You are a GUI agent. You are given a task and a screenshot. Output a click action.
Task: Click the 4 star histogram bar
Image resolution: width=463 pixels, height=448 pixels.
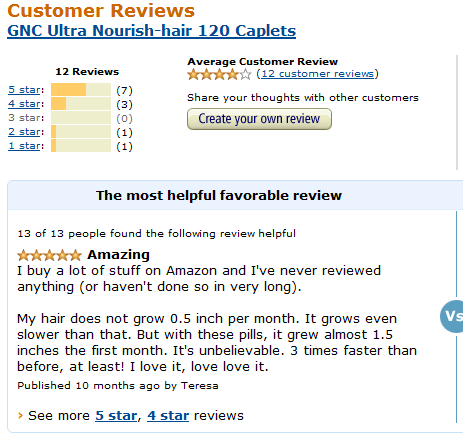(x=81, y=104)
